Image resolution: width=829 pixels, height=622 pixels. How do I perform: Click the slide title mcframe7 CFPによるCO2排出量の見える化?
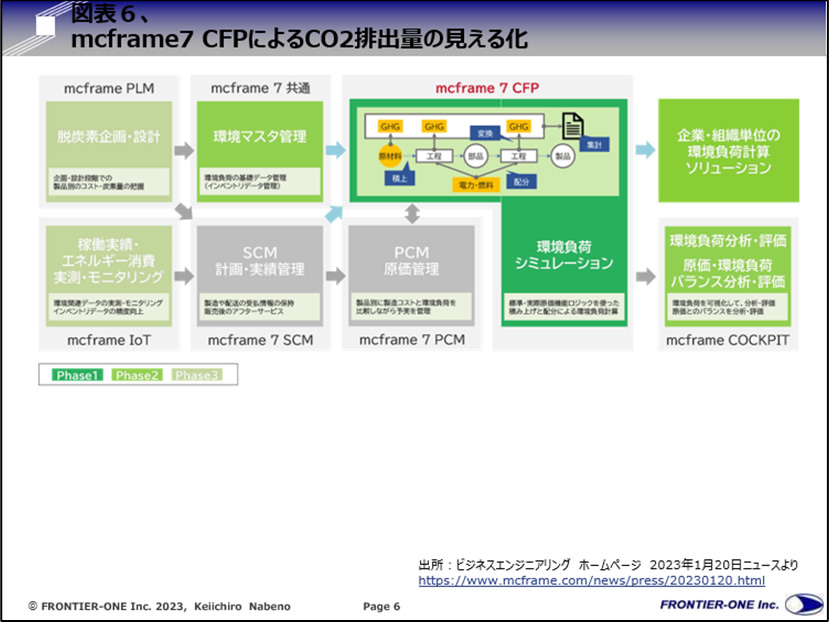[x=299, y=39]
